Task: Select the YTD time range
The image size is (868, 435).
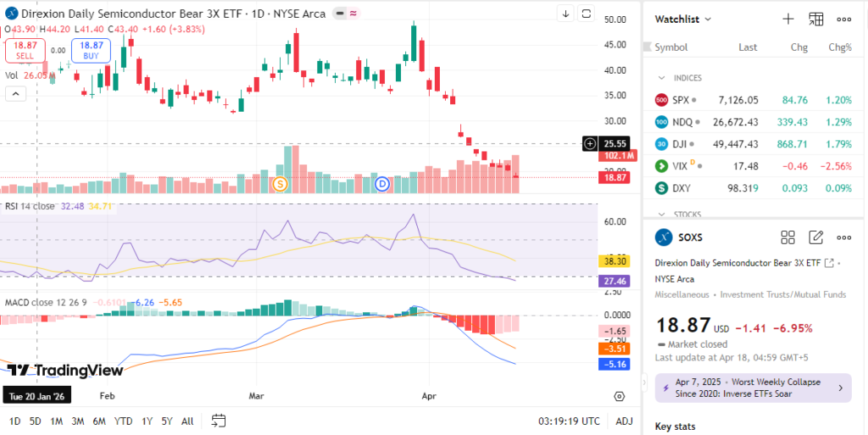Action: [x=123, y=421]
